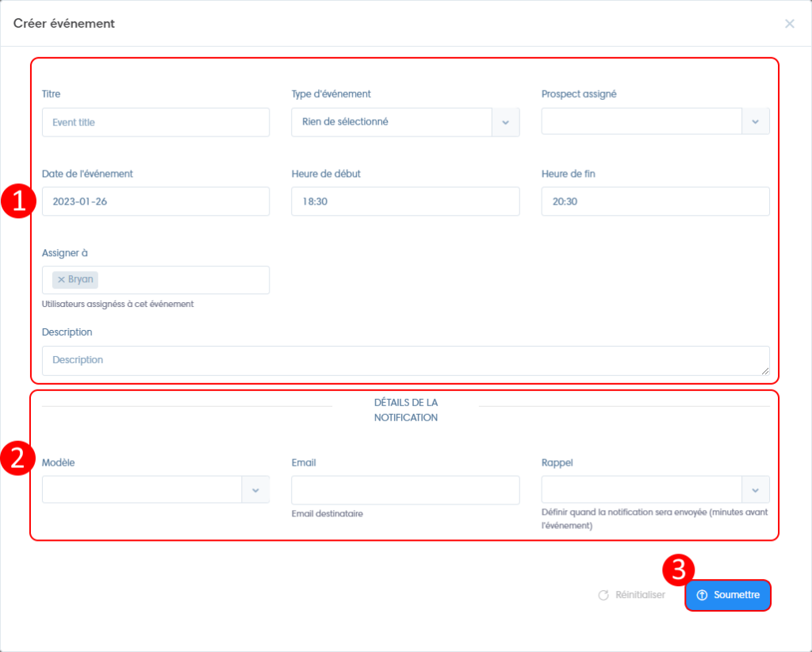Click the Email destinataire input field
The height and width of the screenshot is (652, 812).
(404, 490)
